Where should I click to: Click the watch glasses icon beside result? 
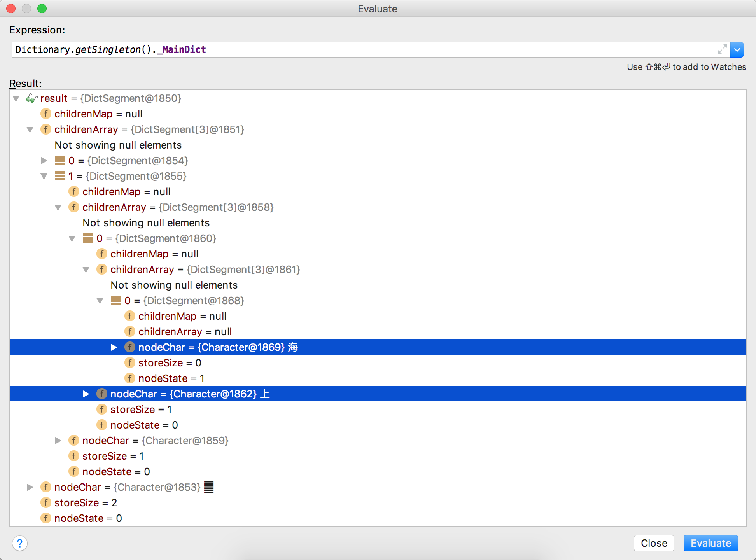point(32,98)
